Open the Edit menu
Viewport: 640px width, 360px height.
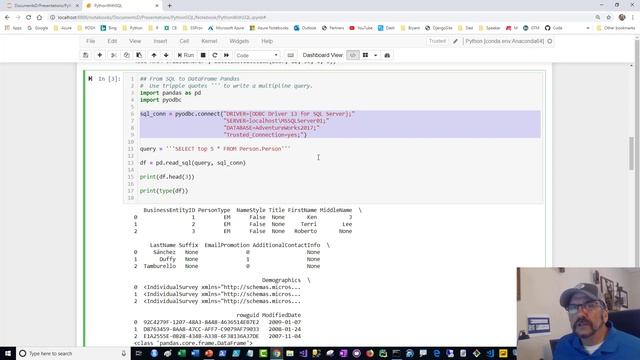coord(112,41)
